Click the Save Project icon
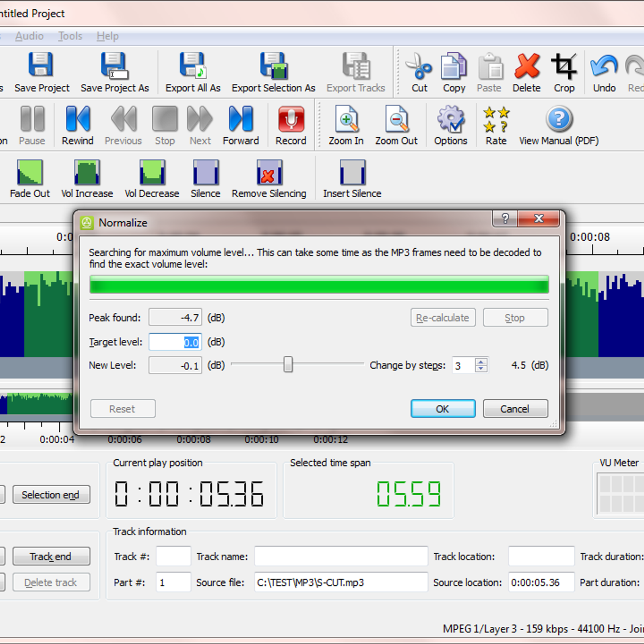Viewport: 644px width, 644px height. 41,65
